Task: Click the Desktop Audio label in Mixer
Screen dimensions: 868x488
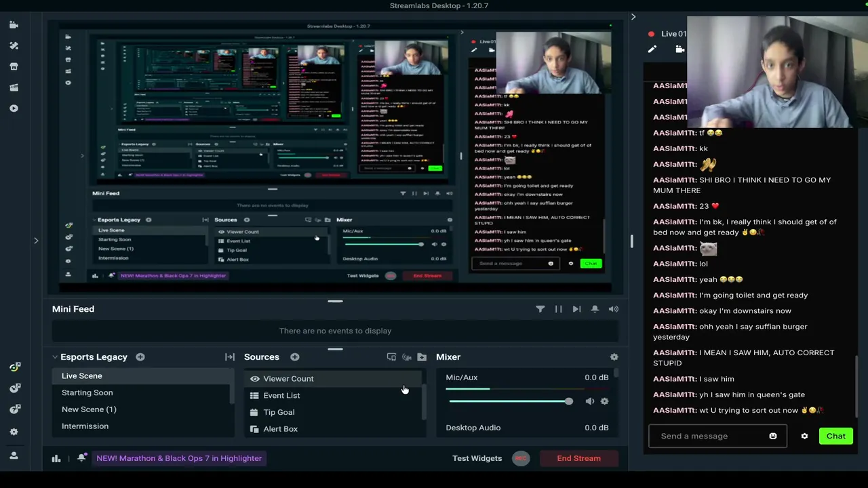Action: pyautogui.click(x=473, y=428)
